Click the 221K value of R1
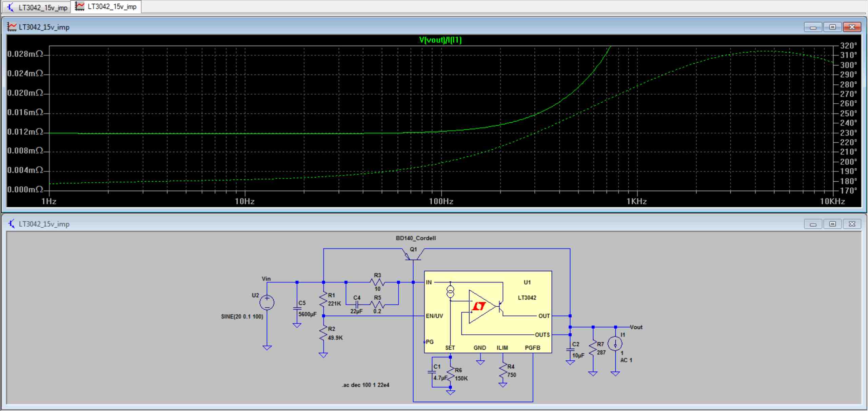868x411 pixels. 334,304
